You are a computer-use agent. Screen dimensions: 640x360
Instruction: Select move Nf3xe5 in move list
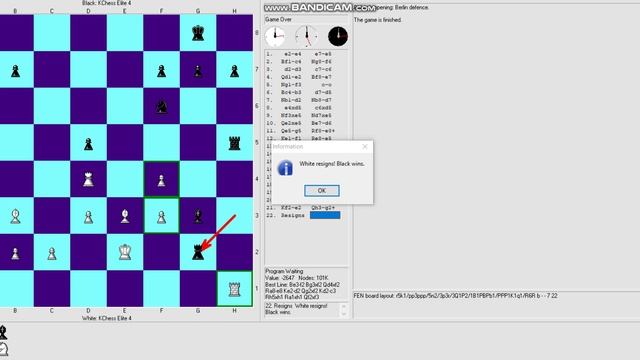click(x=291, y=116)
